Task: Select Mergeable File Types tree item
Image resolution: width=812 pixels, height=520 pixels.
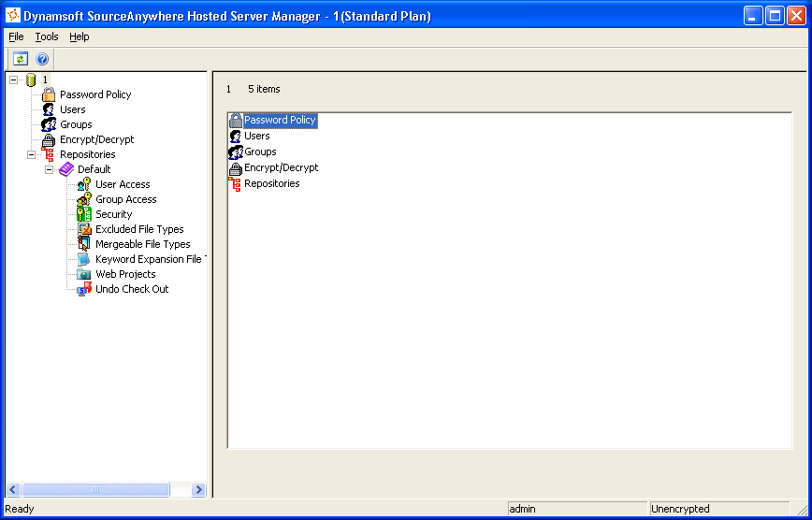Action: pos(142,244)
